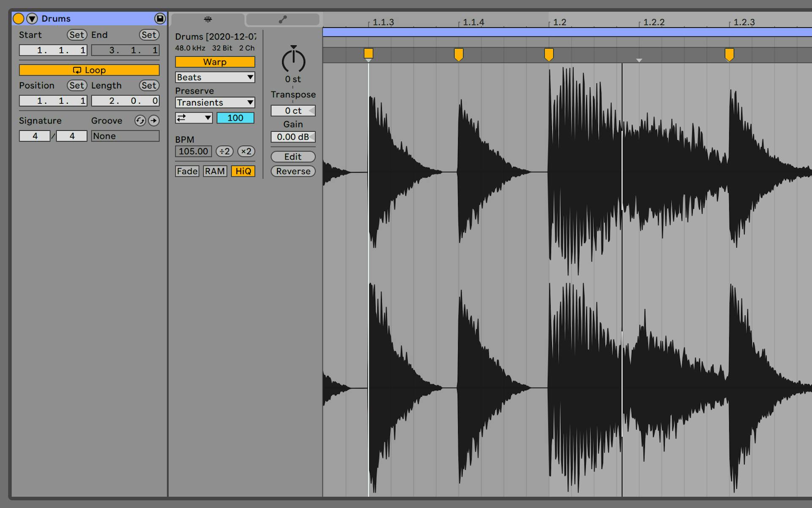Select the yellow warp marker at 1.2
The width and height of the screenshot is (812, 508).
click(549, 53)
